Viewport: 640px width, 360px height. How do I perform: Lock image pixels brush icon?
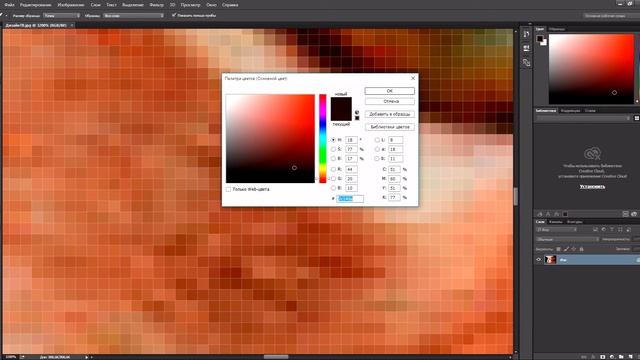[x=566, y=249]
